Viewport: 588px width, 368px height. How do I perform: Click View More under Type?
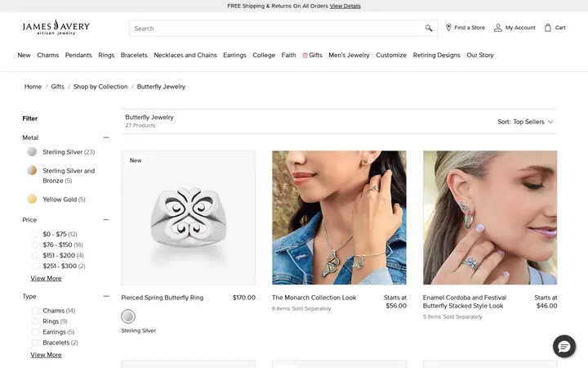[x=46, y=355]
